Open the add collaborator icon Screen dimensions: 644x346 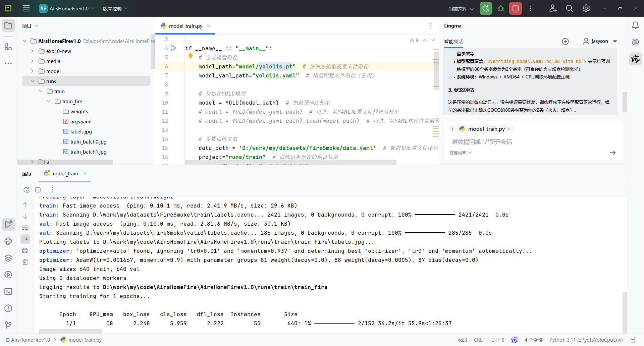553,8
